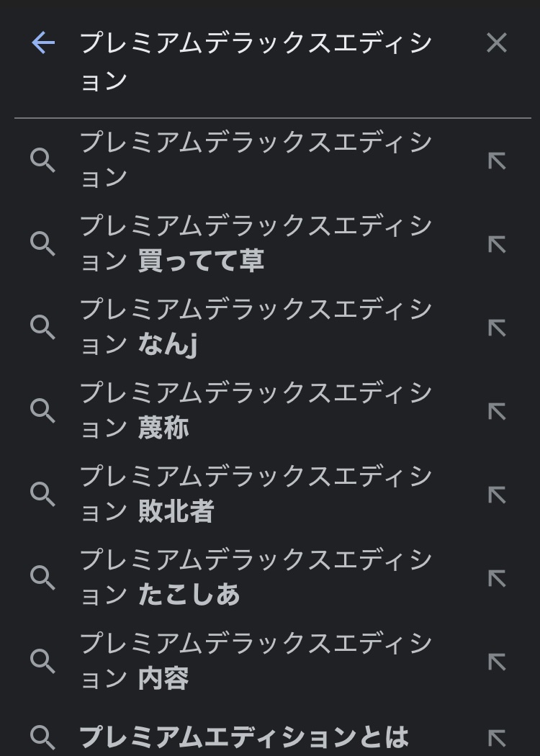The height and width of the screenshot is (756, 540).
Task: Click the fill-in arrow for 買ってて草 suggestion
Action: point(497,244)
